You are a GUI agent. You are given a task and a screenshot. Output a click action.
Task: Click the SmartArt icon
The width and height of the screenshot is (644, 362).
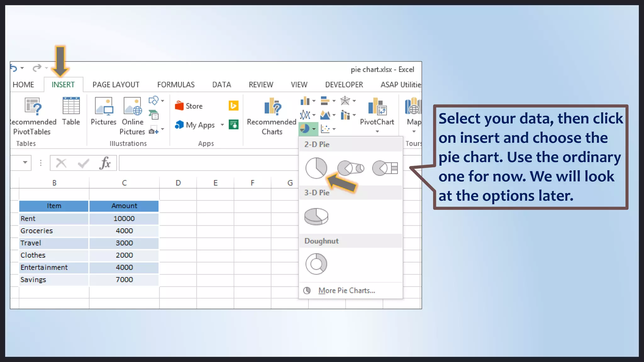pos(153,115)
